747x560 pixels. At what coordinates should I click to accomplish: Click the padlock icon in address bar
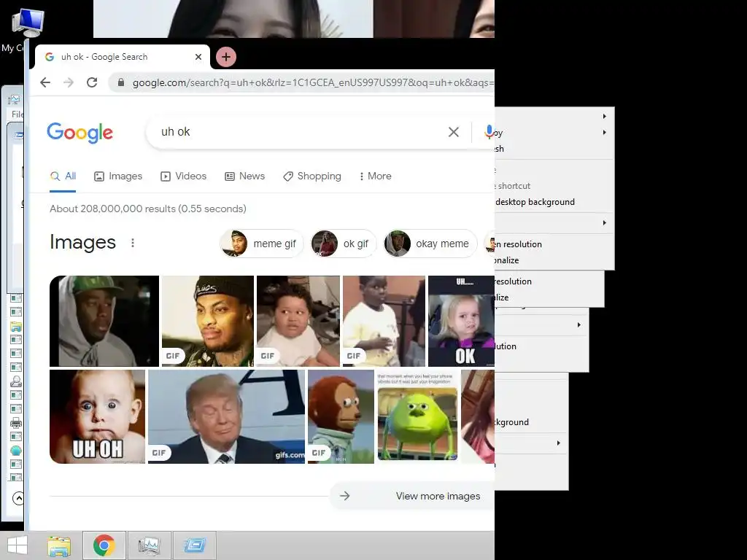click(121, 82)
